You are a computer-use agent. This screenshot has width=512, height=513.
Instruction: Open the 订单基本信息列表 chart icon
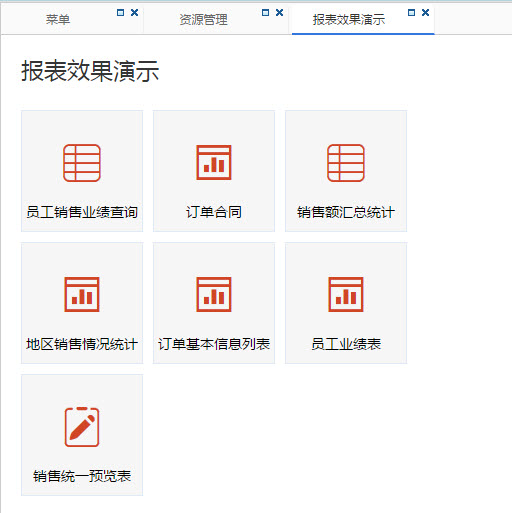tap(214, 294)
